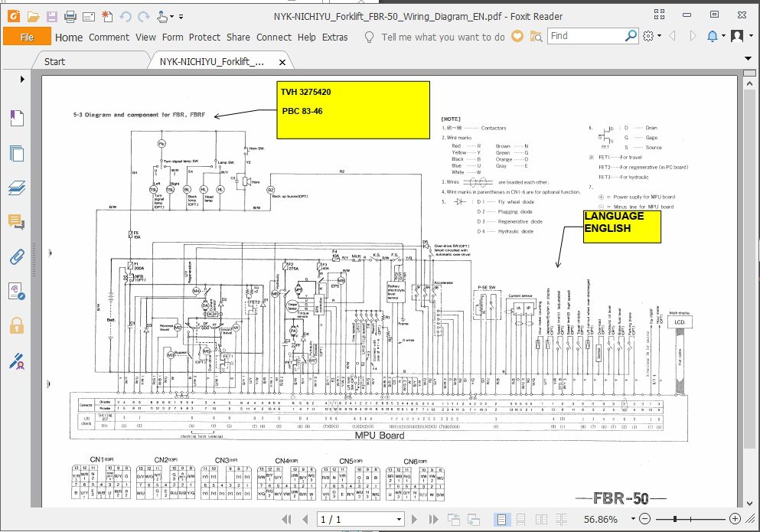Open the Page Thumbnails panel
The height and width of the screenshot is (532, 760).
pyautogui.click(x=18, y=153)
